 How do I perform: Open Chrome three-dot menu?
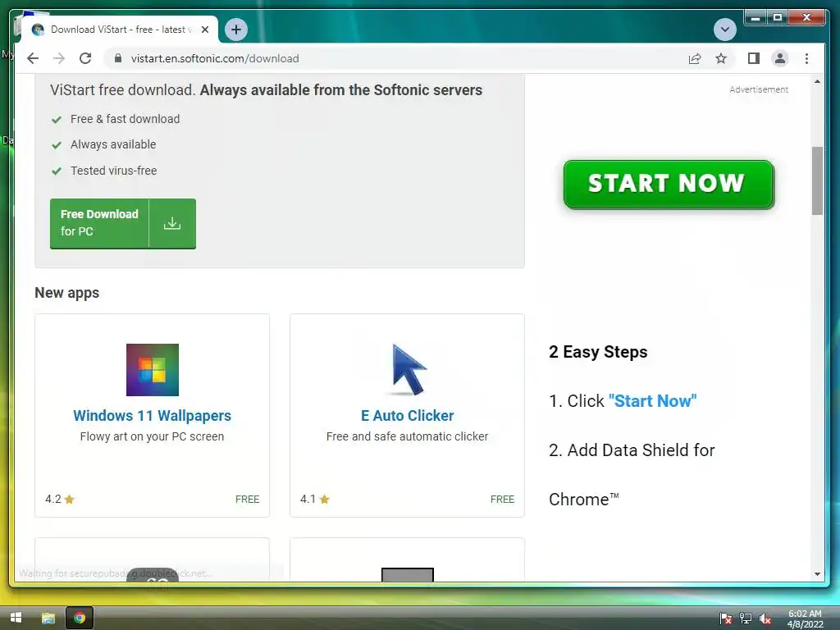(x=807, y=58)
